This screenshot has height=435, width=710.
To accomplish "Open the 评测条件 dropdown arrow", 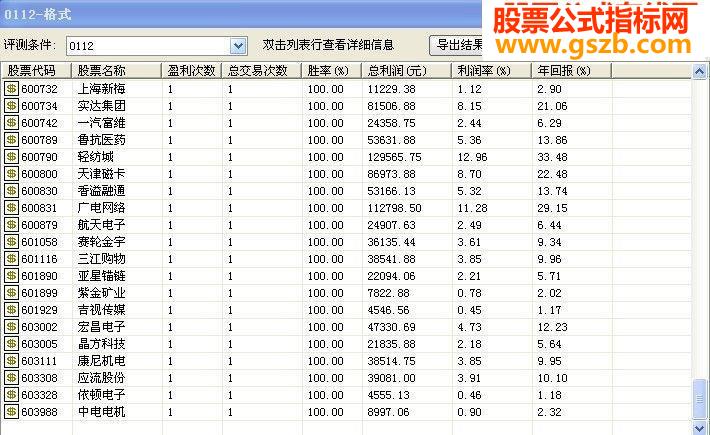I will click(x=238, y=46).
